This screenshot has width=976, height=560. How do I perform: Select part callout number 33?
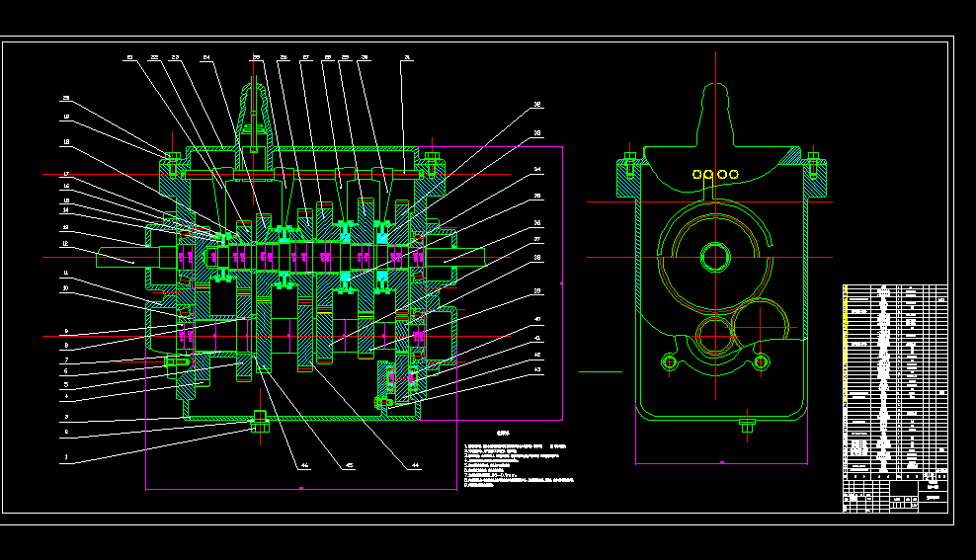click(537, 133)
